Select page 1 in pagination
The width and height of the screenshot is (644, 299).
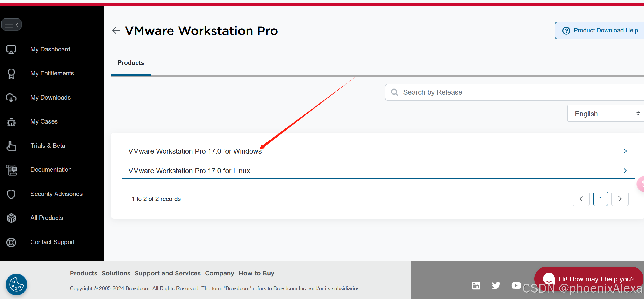(x=601, y=199)
